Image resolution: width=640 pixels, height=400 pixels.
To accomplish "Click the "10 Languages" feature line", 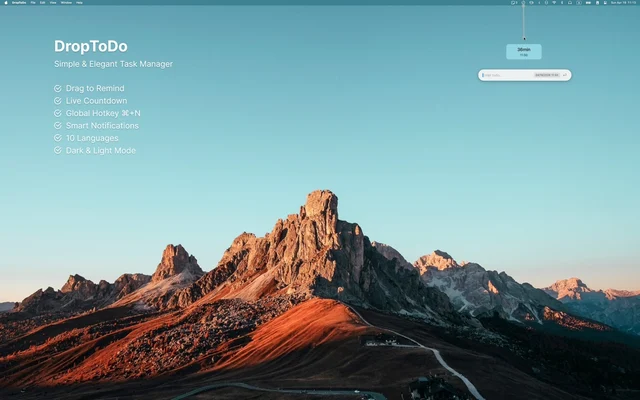I will [86, 138].
